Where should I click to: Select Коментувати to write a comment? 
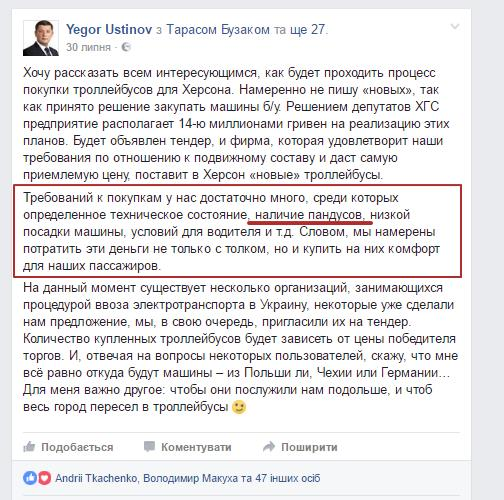coord(196,447)
